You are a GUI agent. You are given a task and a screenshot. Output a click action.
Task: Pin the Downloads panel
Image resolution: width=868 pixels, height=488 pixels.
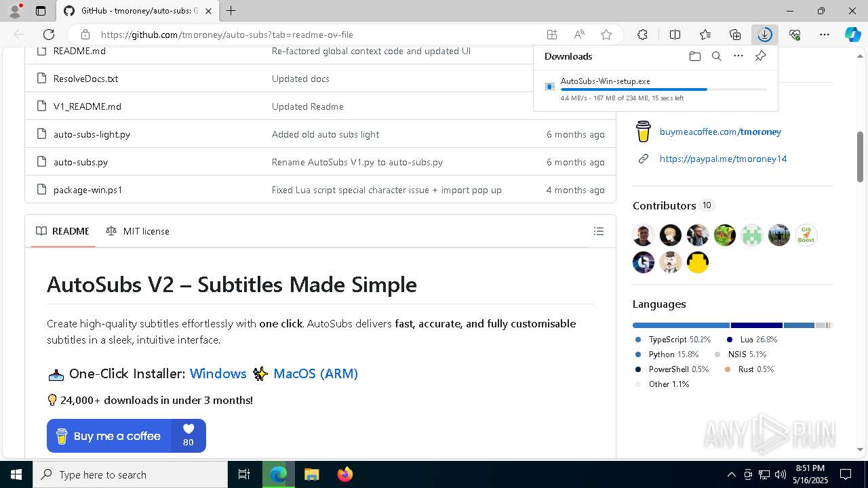[x=760, y=56]
